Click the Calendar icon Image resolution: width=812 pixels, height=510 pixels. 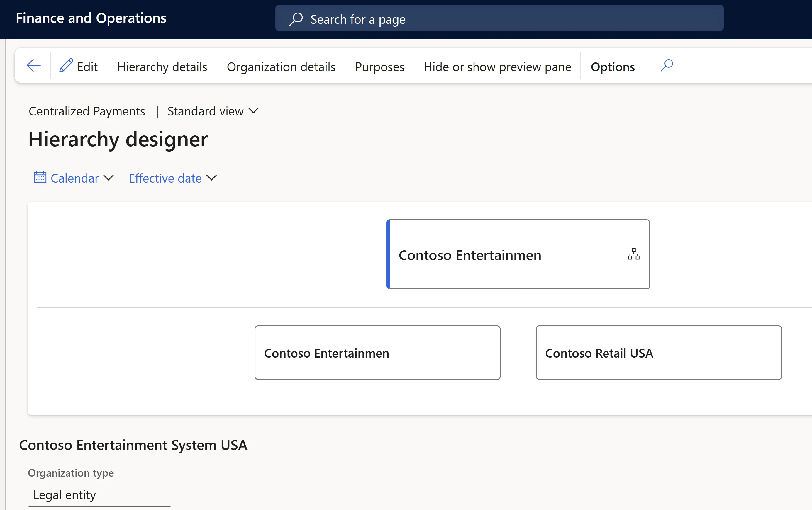click(40, 178)
